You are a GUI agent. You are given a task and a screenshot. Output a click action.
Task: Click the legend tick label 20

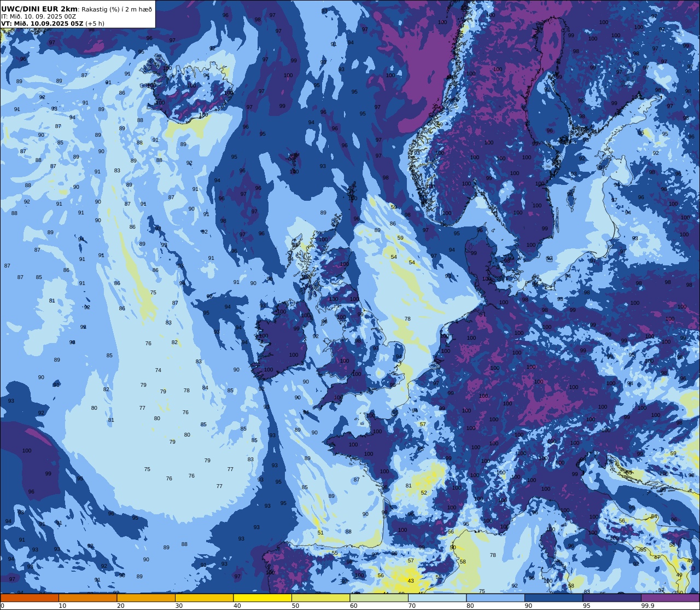[x=121, y=606]
